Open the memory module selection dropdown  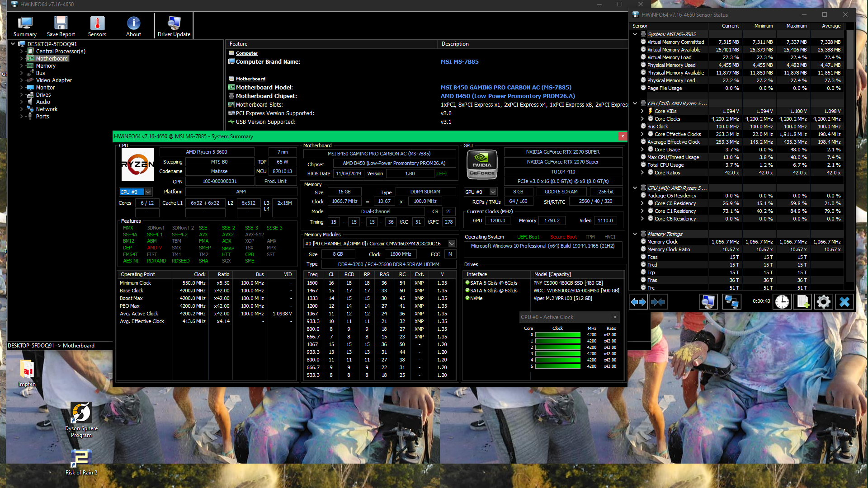(452, 244)
